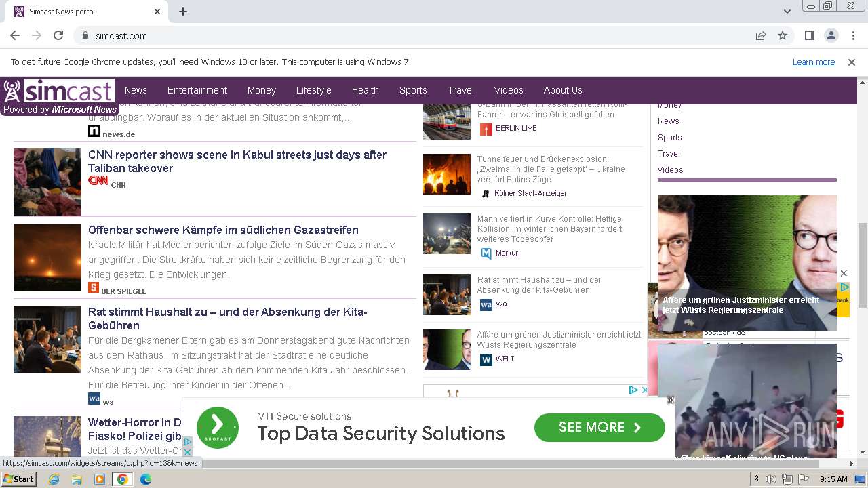Viewport: 868px width, 488px height.
Task: Click the Top Data Security Solutions ad text
Action: point(380,434)
